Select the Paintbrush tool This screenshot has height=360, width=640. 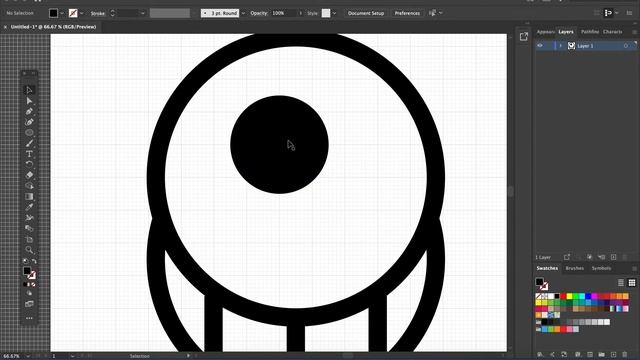29,143
